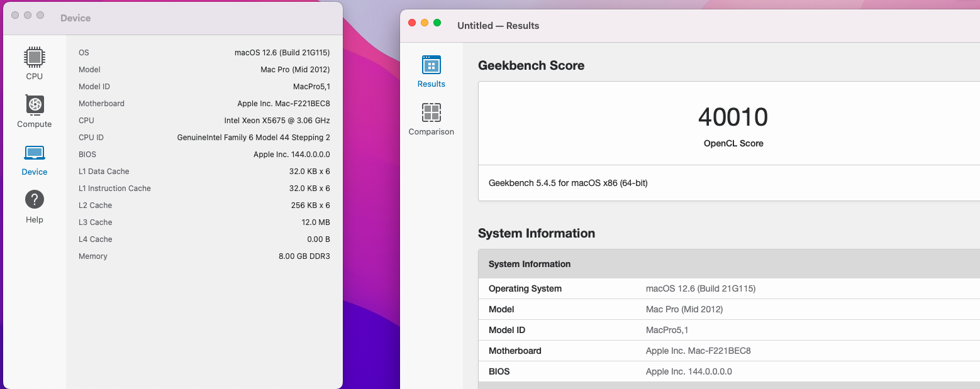980x389 pixels.
Task: Click MacPro5,1 value in Device window
Action: click(311, 87)
